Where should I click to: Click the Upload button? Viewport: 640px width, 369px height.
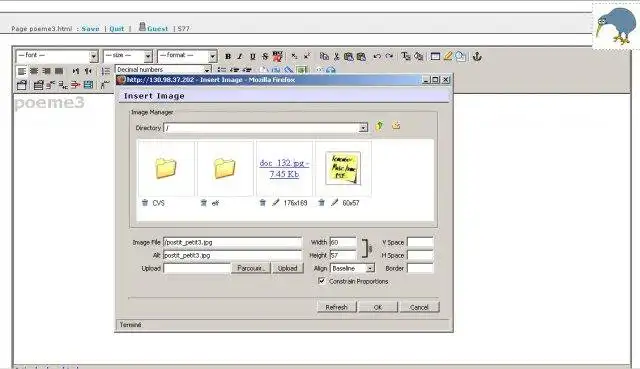coord(287,268)
